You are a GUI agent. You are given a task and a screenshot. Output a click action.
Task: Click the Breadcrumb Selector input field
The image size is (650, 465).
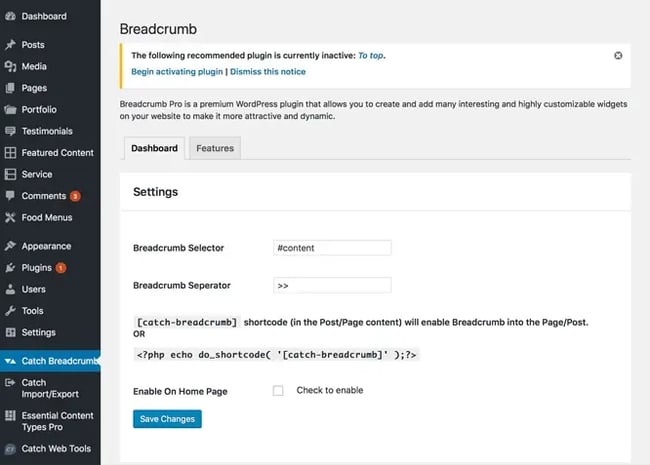coord(332,248)
